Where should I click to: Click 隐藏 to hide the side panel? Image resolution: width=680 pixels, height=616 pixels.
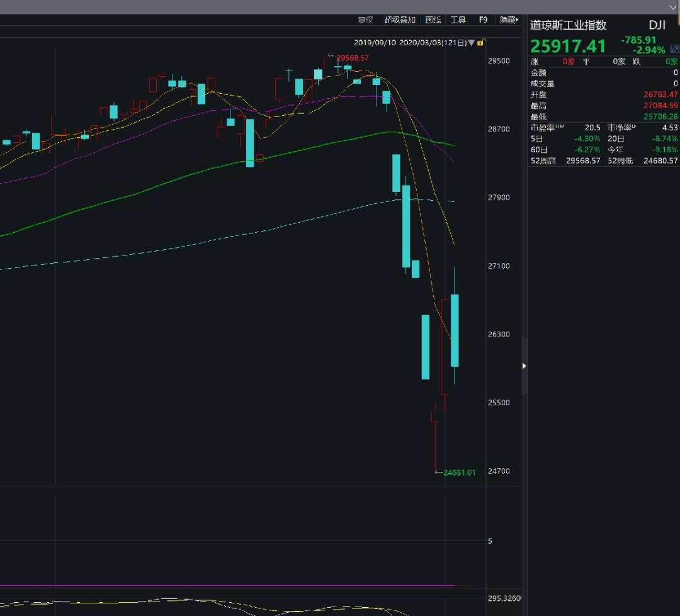(509, 20)
